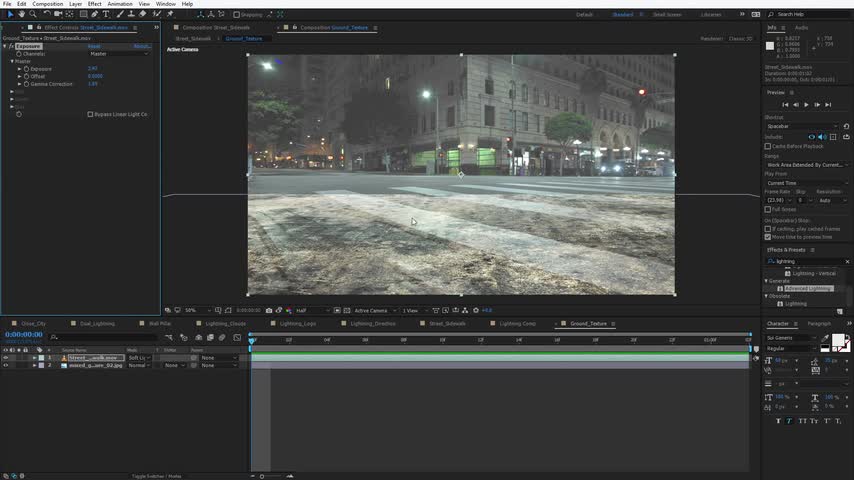The width and height of the screenshot is (854, 480).
Task: Enable Cache Before Playback checkbox
Action: [x=768, y=146]
